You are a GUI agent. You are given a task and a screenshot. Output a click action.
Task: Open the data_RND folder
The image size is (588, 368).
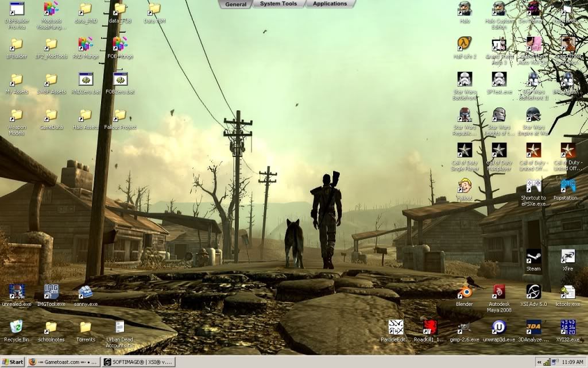pyautogui.click(x=86, y=13)
